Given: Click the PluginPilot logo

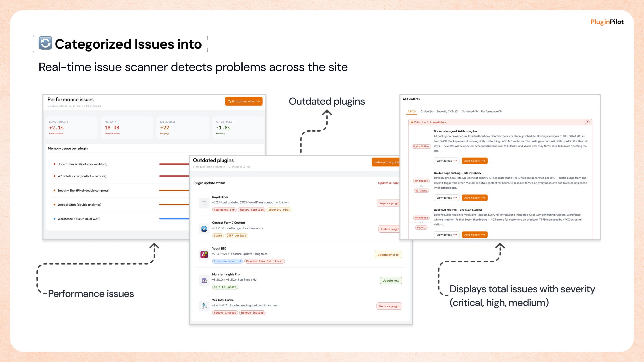Looking at the screenshot, I should coord(607,22).
